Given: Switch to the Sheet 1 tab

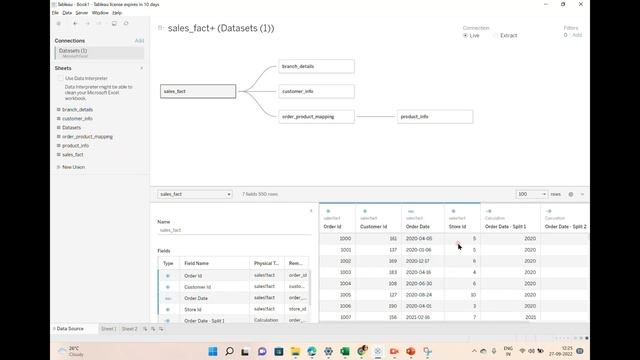Looking at the screenshot, I should tap(109, 329).
